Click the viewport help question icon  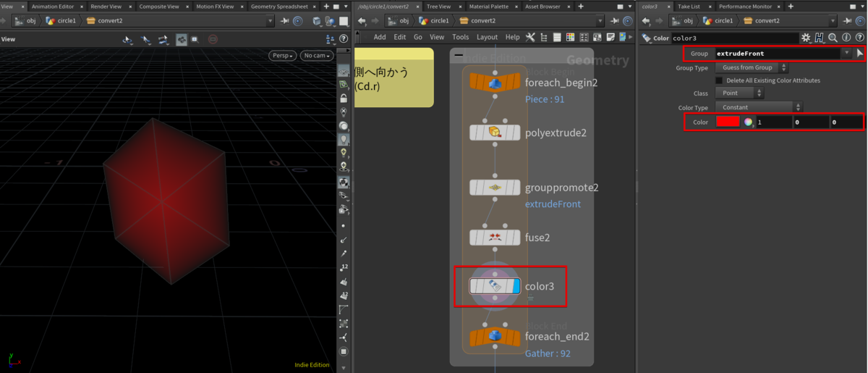[344, 39]
